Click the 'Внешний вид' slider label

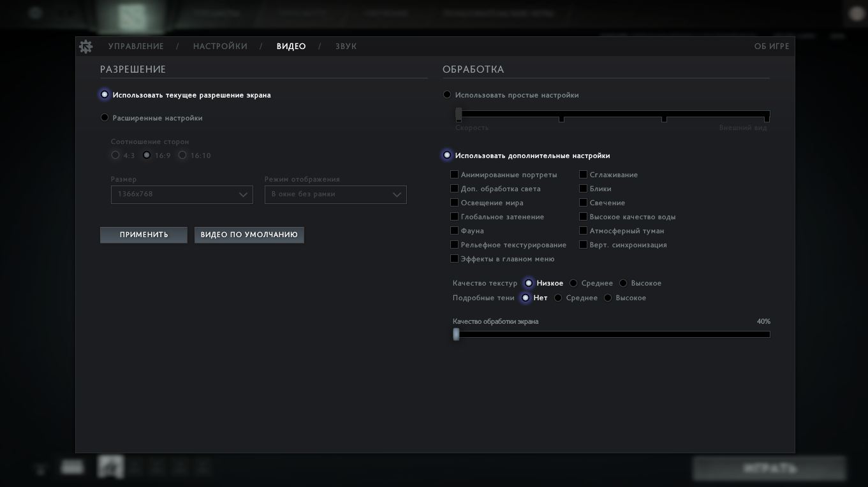coord(743,127)
